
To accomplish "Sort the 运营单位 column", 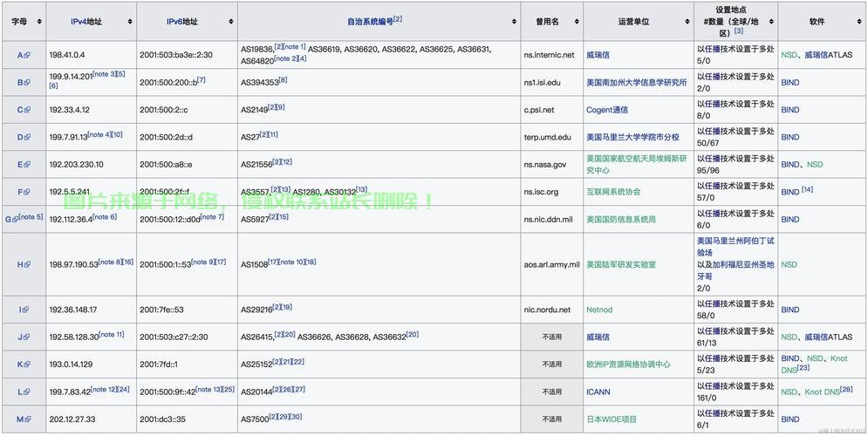I will 687,22.
